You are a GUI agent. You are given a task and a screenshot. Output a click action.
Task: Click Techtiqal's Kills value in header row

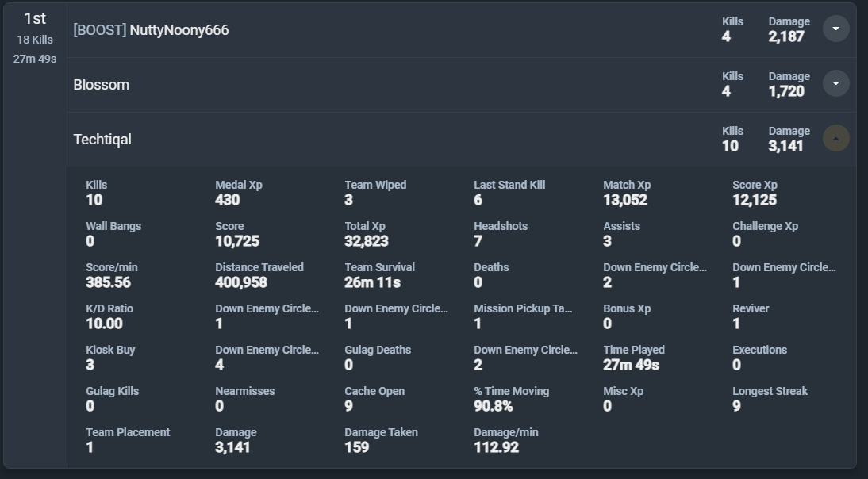coord(730,146)
